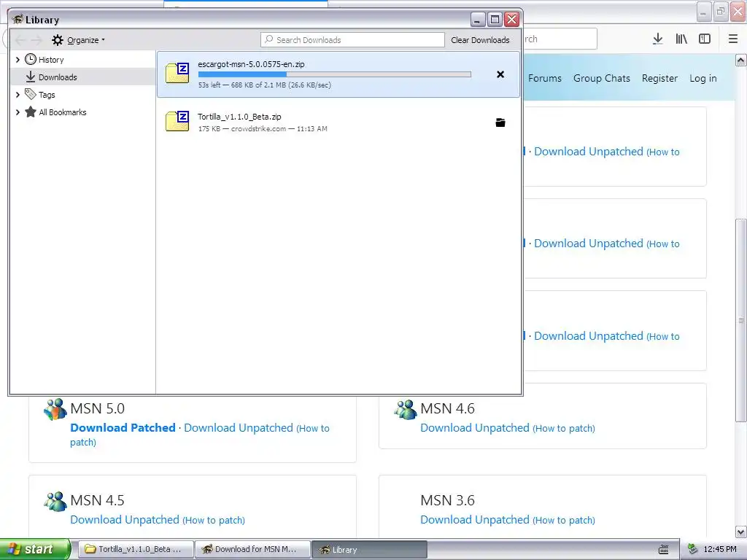Viewport: 747px width, 560px height.
Task: Click the Organize gear icon
Action: 58,40
